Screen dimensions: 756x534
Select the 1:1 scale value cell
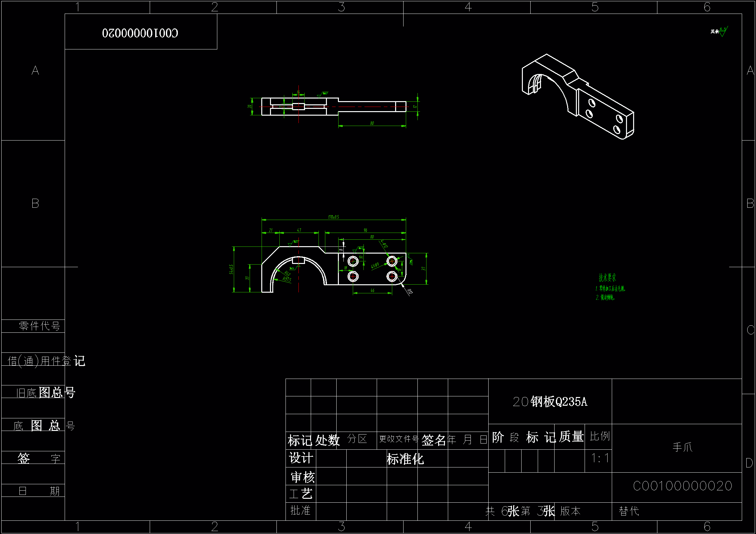[599, 458]
